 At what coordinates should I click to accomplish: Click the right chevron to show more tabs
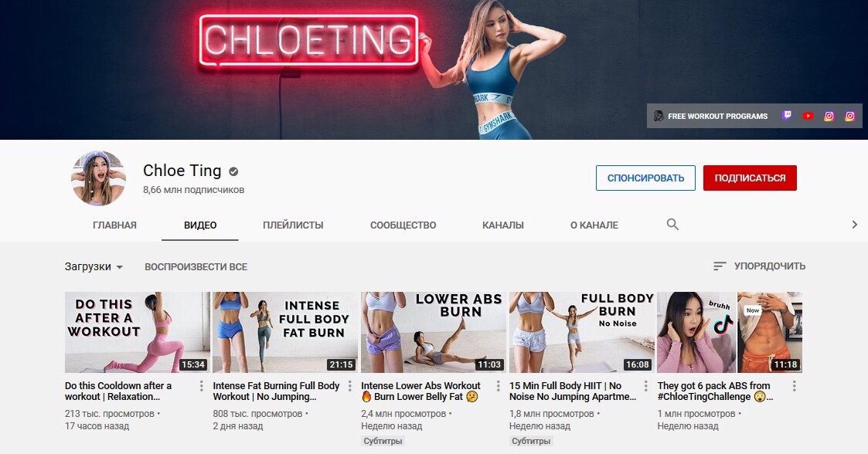854,225
